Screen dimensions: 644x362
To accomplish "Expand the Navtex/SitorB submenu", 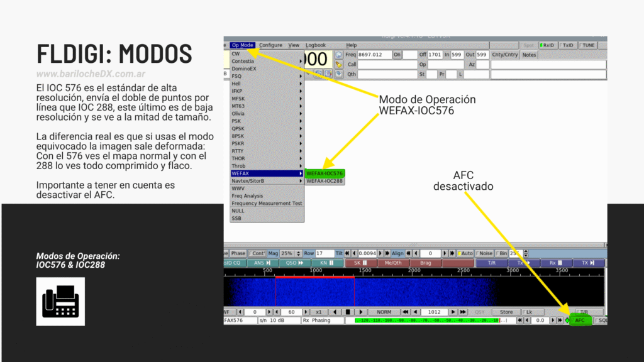I will click(x=267, y=181).
